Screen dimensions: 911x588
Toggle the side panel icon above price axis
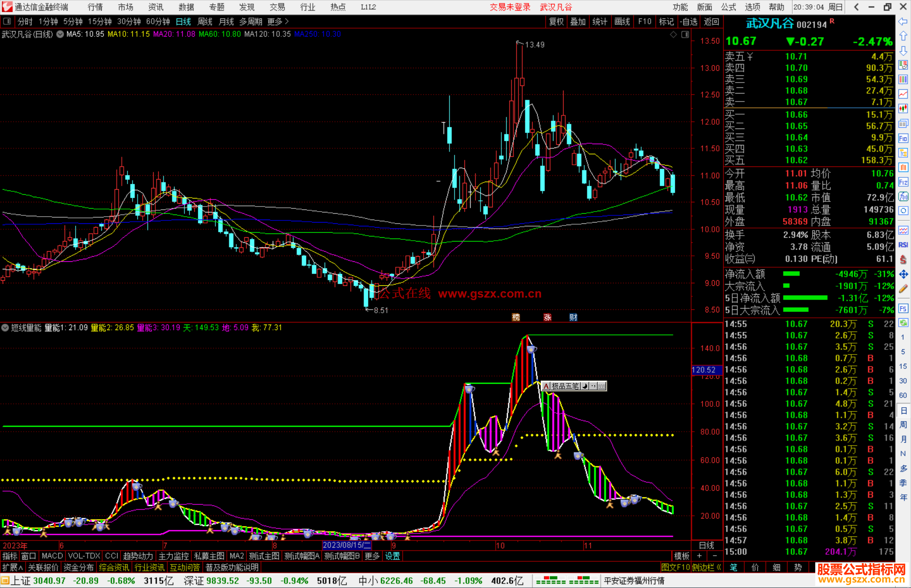click(685, 35)
